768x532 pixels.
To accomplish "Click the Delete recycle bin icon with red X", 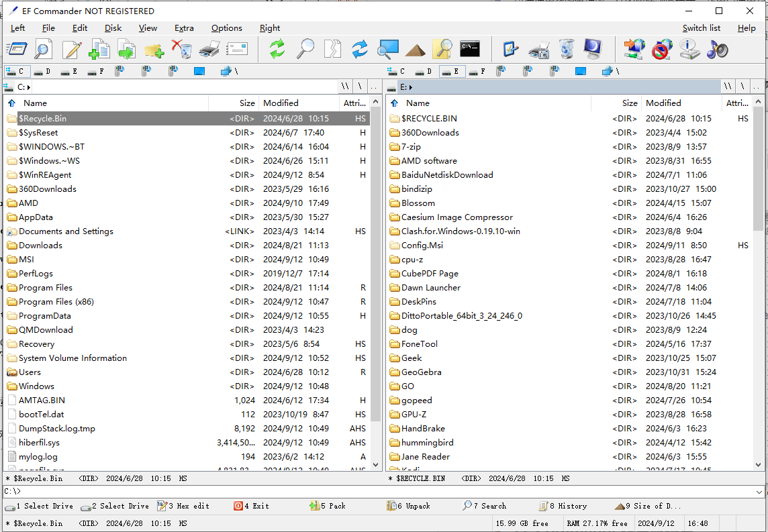I will click(x=181, y=49).
